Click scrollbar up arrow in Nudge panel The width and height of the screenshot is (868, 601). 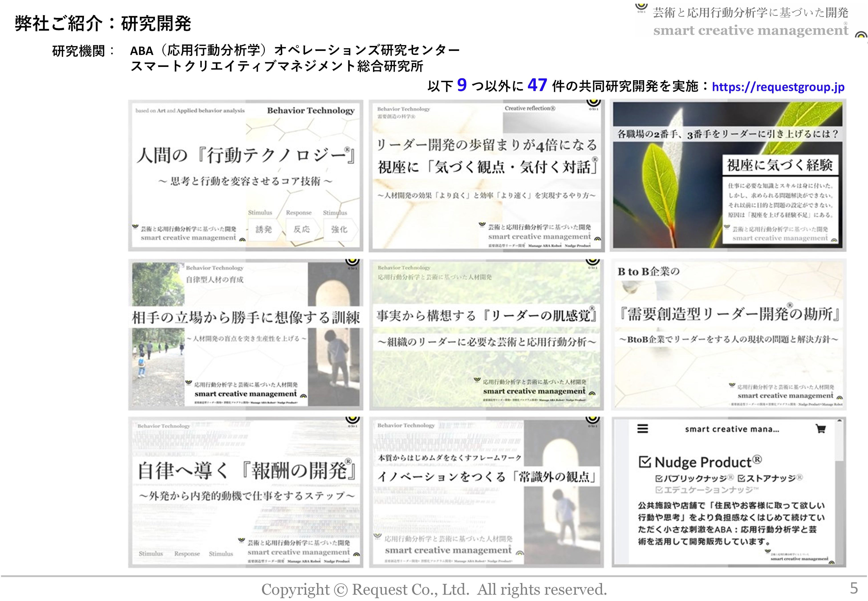click(839, 421)
